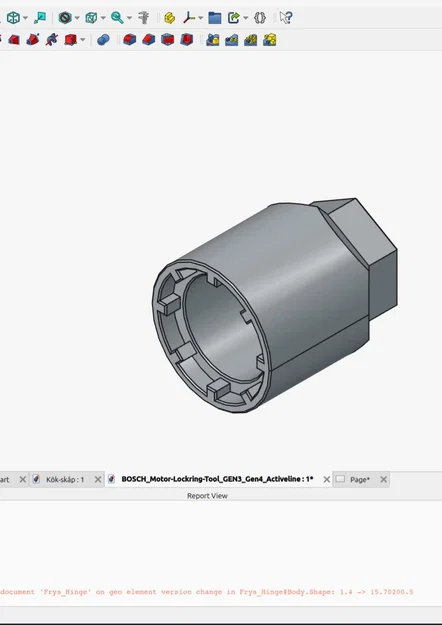Viewport: 442px width, 625px height.
Task: Select the draft tool
Action: (x=167, y=39)
